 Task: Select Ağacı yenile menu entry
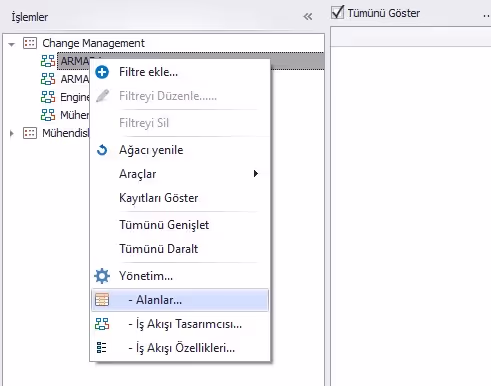tap(180, 150)
